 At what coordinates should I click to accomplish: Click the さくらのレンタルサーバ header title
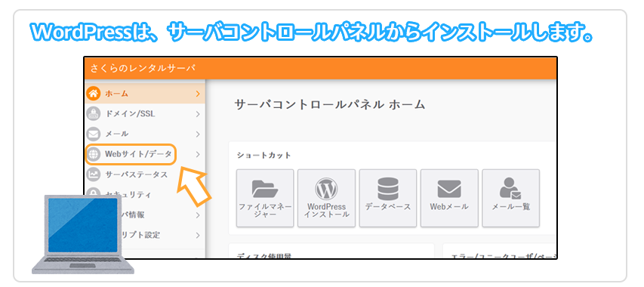coord(143,68)
